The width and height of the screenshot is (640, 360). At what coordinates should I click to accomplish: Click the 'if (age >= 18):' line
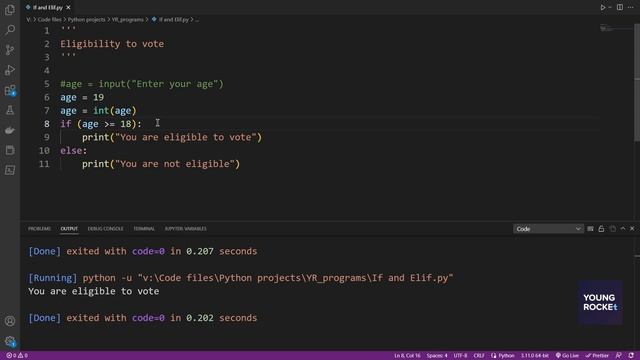tap(101, 124)
